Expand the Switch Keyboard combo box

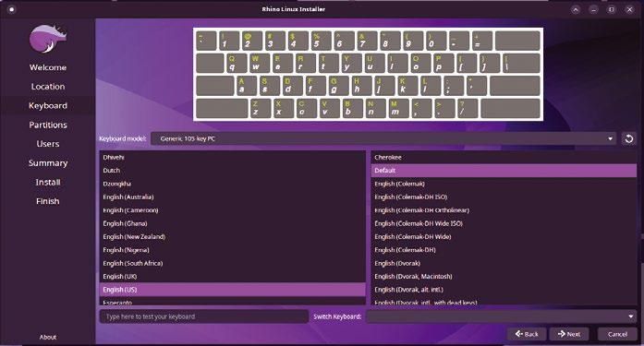(501, 316)
